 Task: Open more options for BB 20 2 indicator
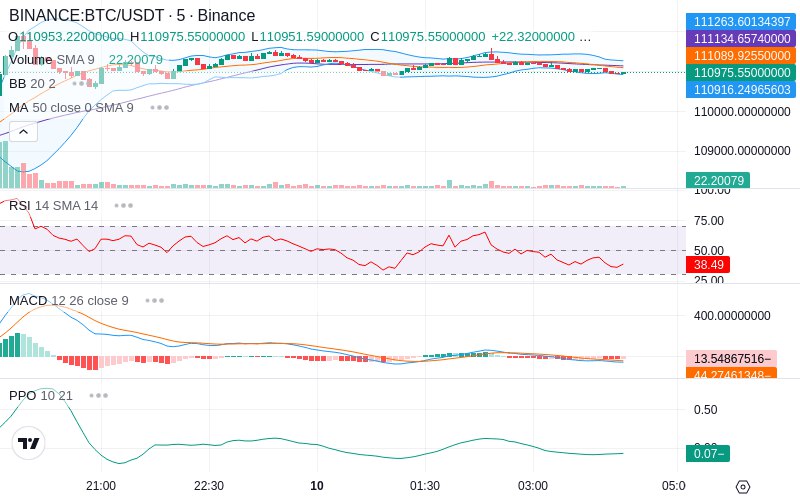pyautogui.click(x=81, y=83)
